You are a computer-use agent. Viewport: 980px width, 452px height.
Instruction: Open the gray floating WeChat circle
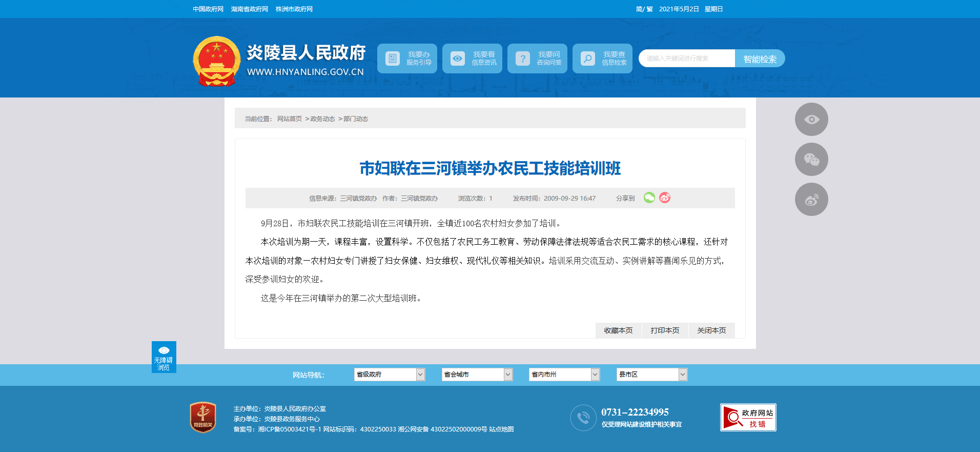[x=811, y=160]
